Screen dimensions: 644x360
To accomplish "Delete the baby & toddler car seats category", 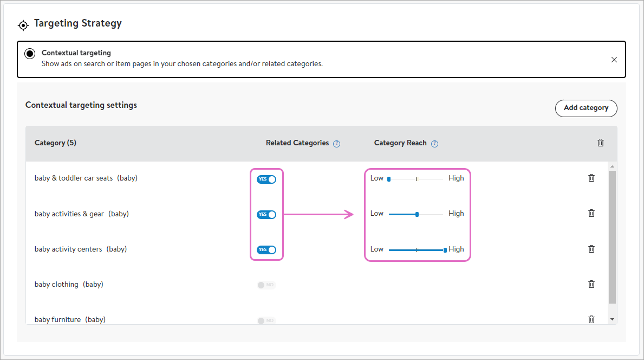I will [591, 178].
